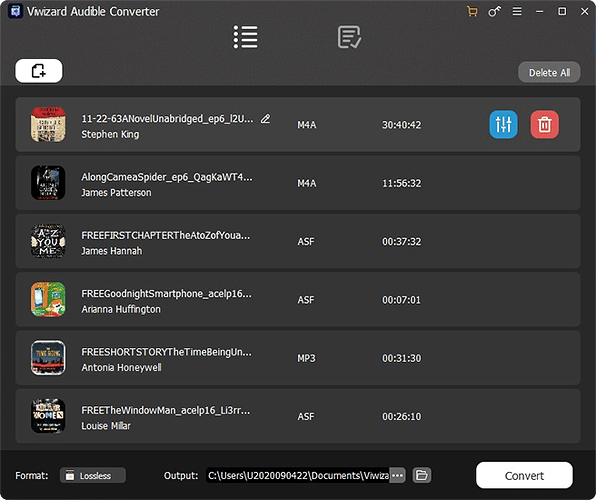Click the 11:56:32 duration value
Screen dimensions: 596x500
tap(401, 183)
